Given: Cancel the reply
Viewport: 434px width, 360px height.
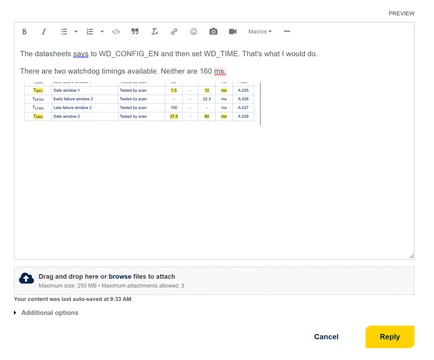Looking at the screenshot, I should 326,337.
